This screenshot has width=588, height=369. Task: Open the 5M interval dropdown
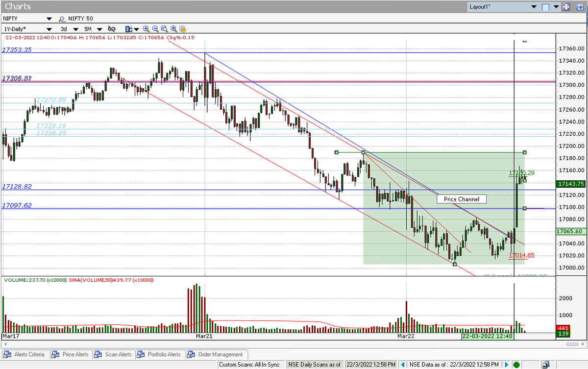point(100,29)
